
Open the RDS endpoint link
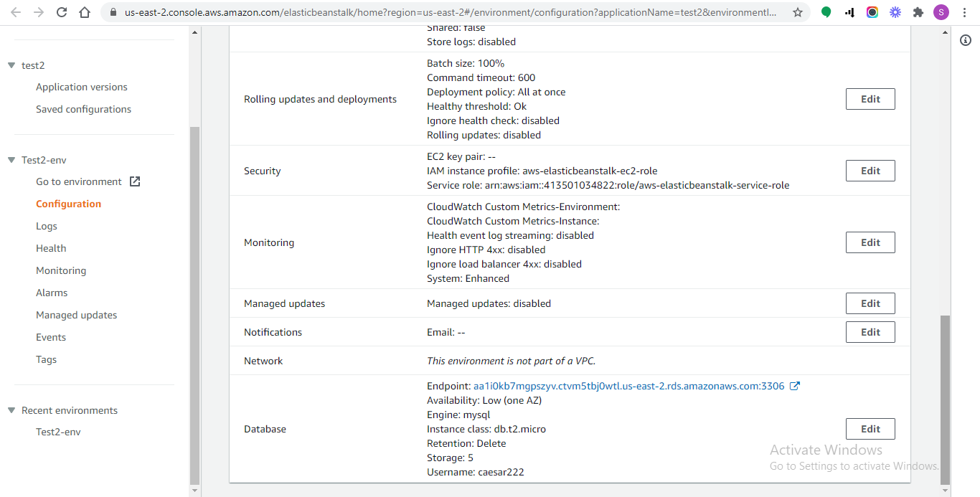pos(628,385)
